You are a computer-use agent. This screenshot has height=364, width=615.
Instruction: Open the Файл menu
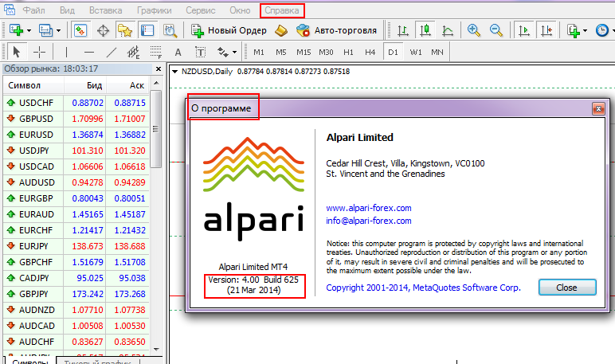33,10
